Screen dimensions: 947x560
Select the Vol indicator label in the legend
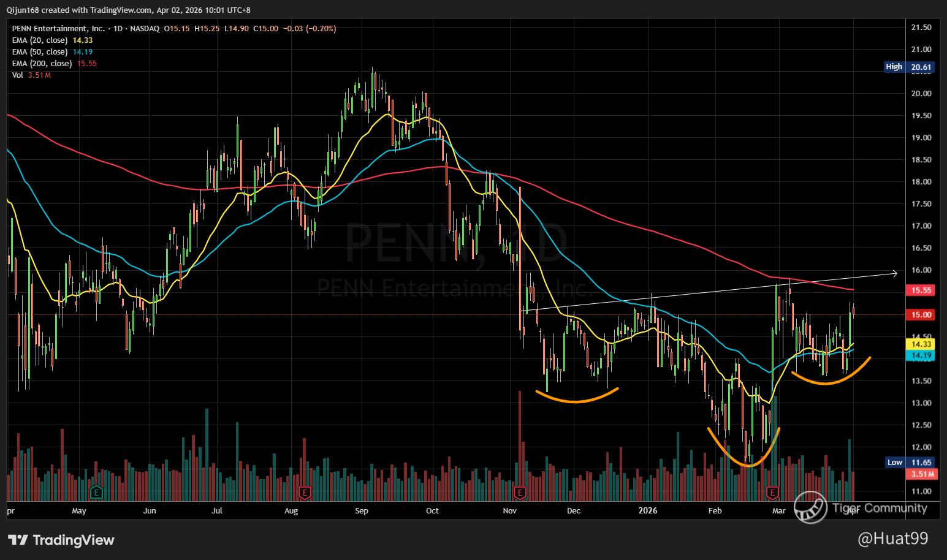click(x=18, y=75)
